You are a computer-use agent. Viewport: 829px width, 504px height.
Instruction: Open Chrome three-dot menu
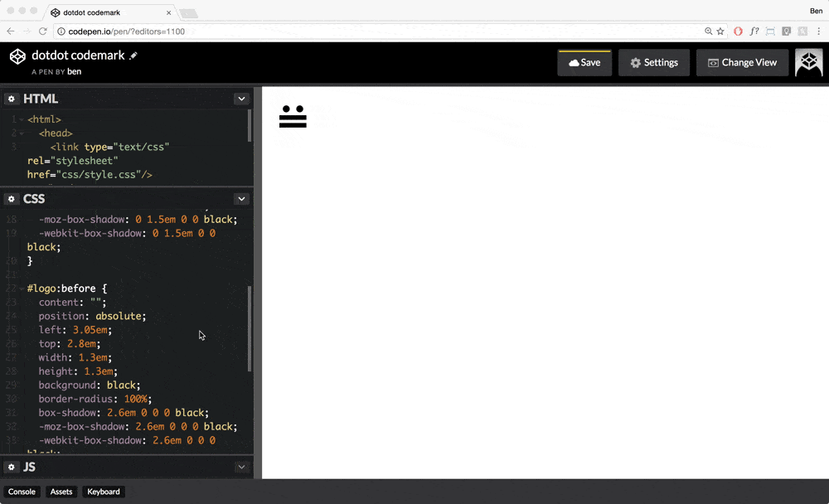pyautogui.click(x=818, y=31)
